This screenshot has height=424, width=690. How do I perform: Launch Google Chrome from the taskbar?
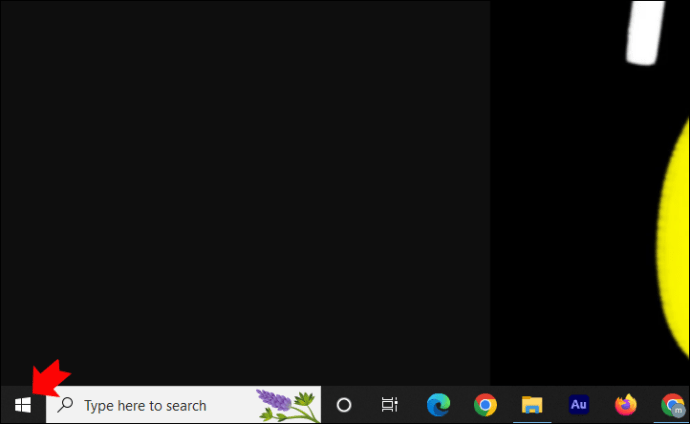coord(485,405)
